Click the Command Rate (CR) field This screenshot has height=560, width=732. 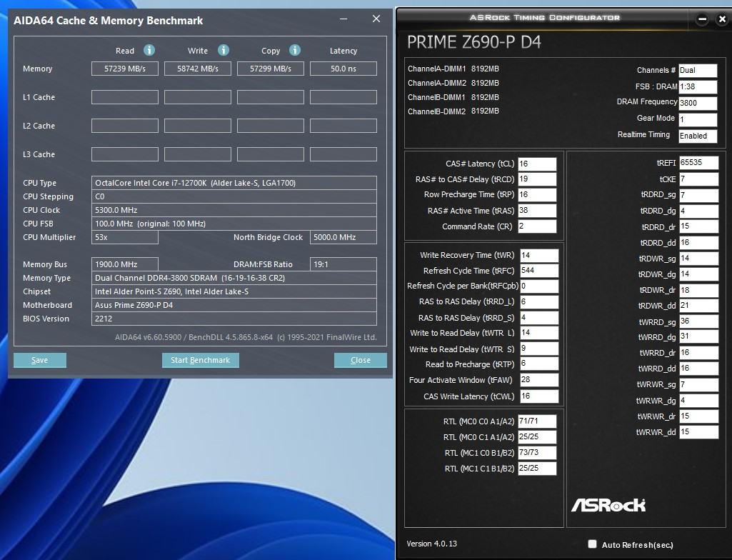537,226
